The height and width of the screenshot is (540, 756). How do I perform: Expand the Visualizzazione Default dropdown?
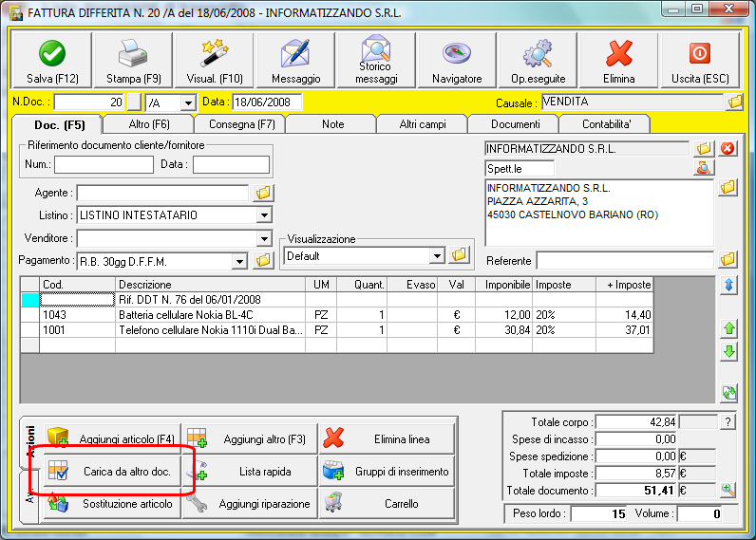click(437, 255)
